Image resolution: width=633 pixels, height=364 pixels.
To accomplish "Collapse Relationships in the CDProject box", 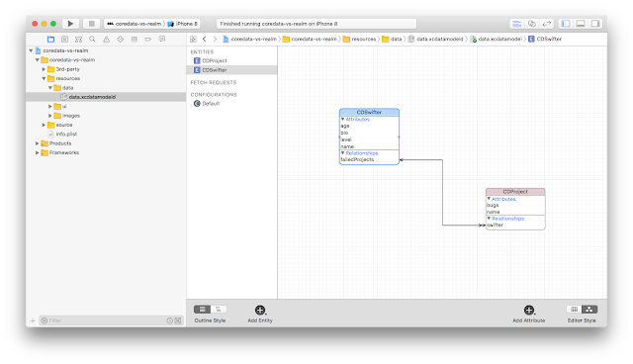I will coord(489,219).
